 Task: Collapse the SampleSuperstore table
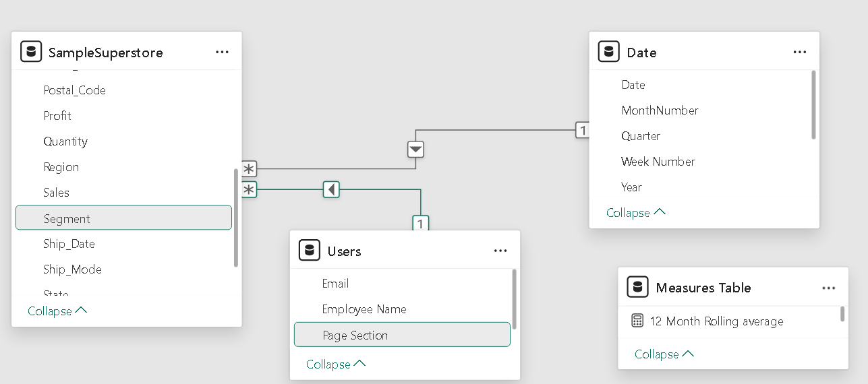(x=57, y=311)
